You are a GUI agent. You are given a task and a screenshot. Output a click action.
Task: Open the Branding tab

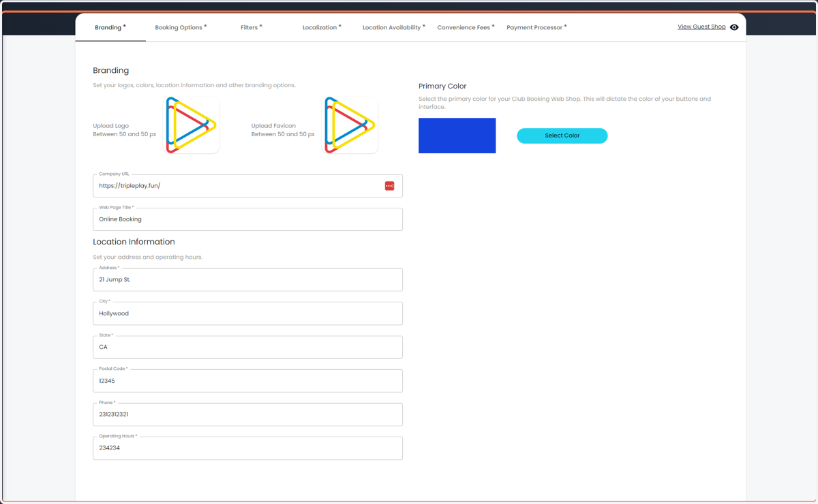[x=110, y=28]
